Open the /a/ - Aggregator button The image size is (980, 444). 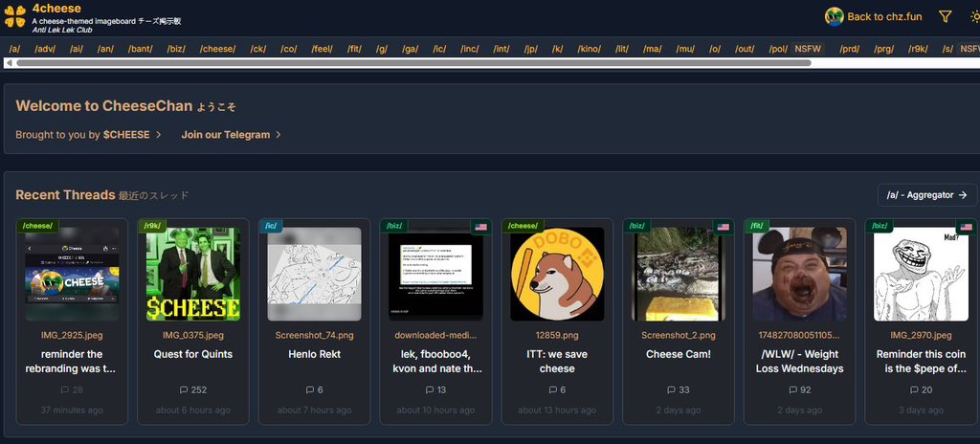pos(926,195)
